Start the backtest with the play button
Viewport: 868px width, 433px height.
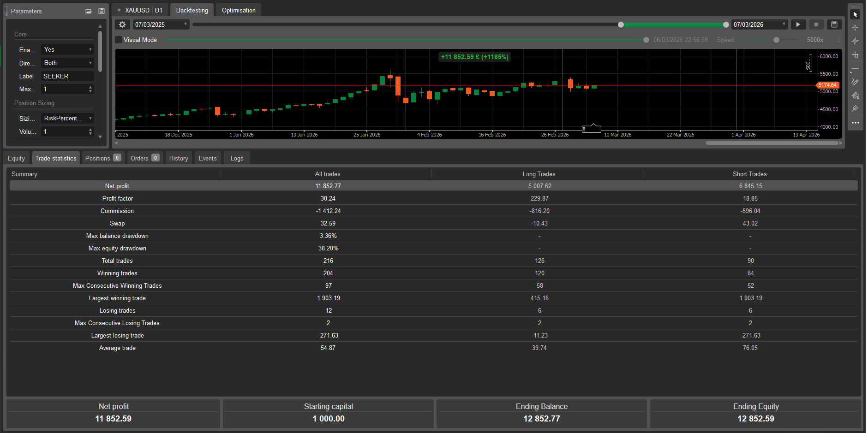coord(798,24)
